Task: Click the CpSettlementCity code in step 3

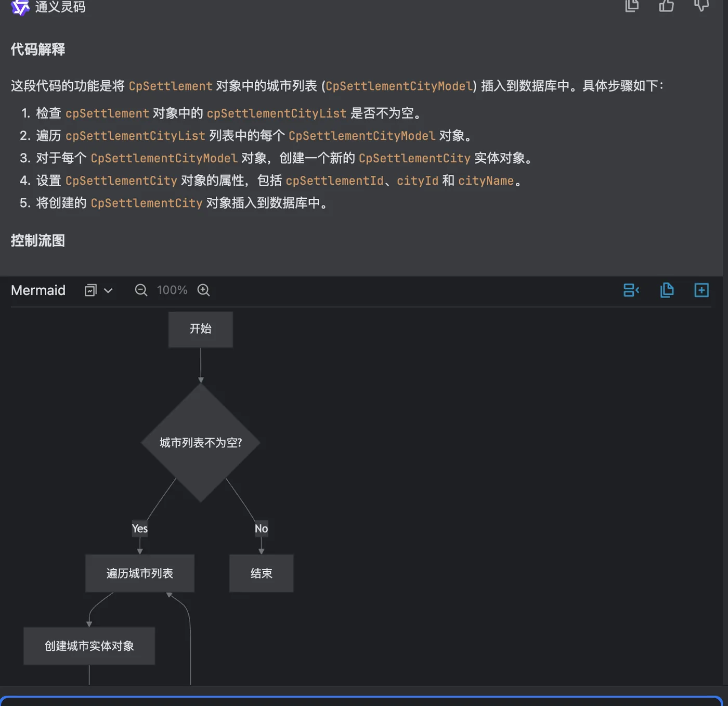Action: pyautogui.click(x=414, y=158)
